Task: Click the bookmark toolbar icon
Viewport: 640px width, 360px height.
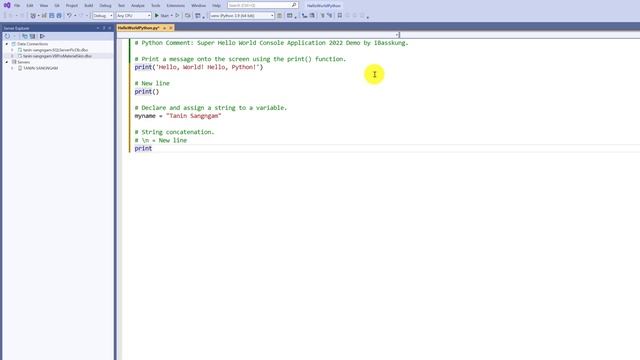Action: [x=340, y=16]
